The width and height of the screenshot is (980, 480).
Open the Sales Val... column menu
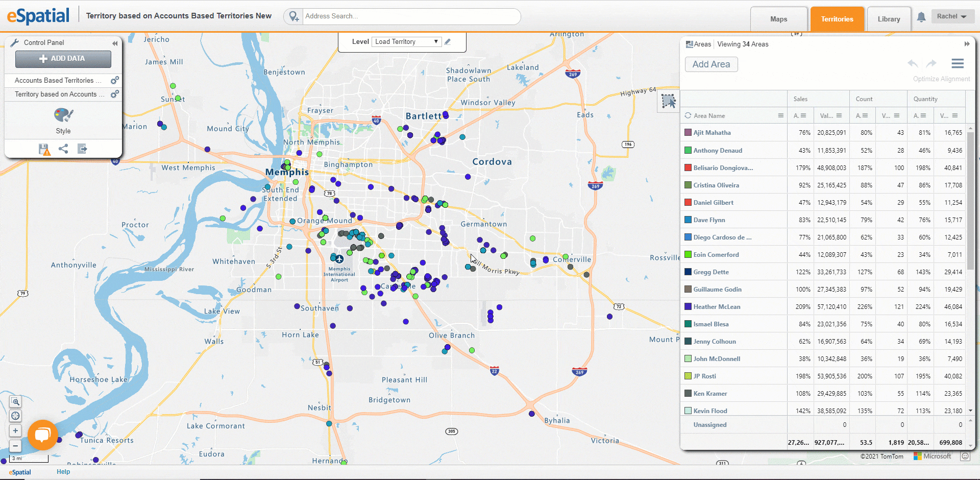(839, 116)
